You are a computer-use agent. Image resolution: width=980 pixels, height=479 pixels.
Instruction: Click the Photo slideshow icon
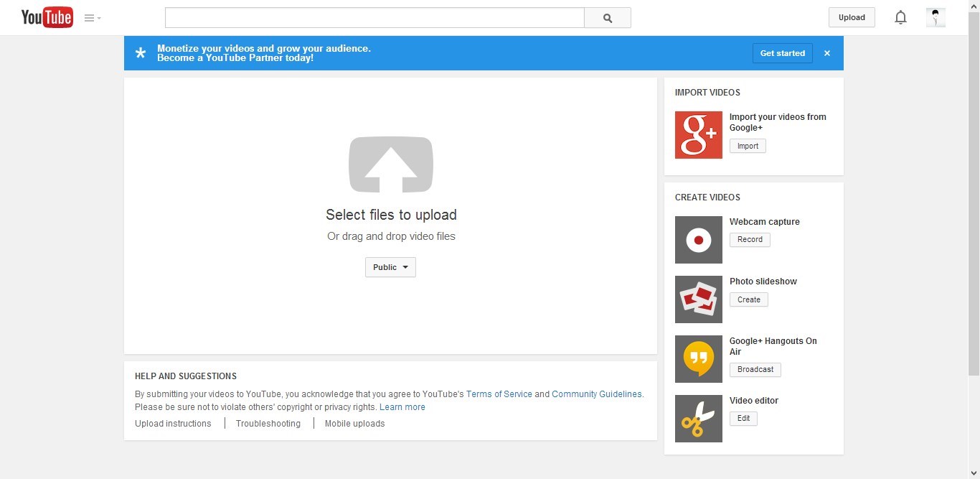pos(699,299)
